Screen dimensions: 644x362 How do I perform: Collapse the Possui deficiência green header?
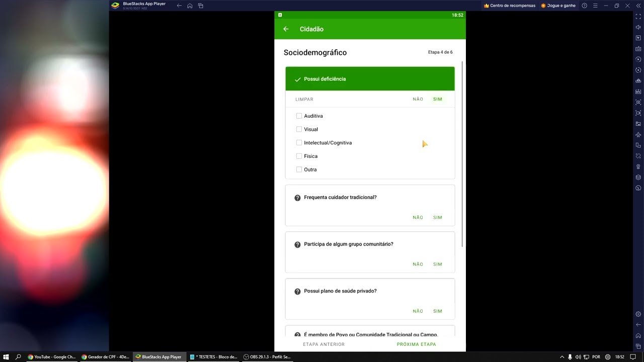pos(370,79)
